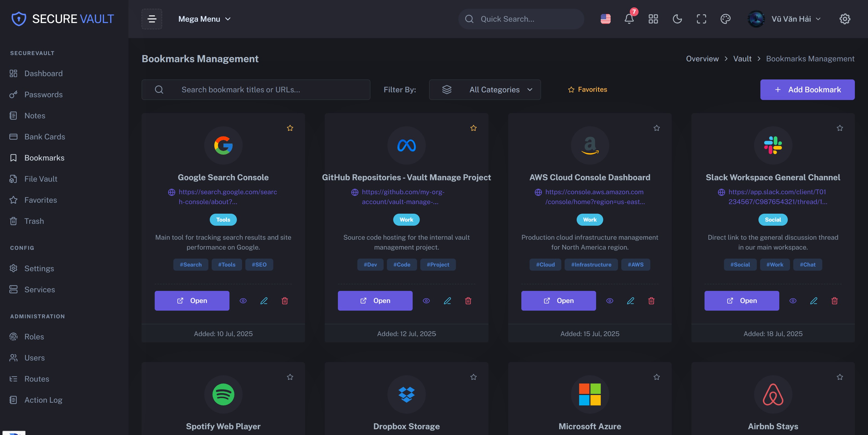This screenshot has height=435, width=868.
Task: Click the Slack logo thumbnail
Action: pyautogui.click(x=773, y=145)
